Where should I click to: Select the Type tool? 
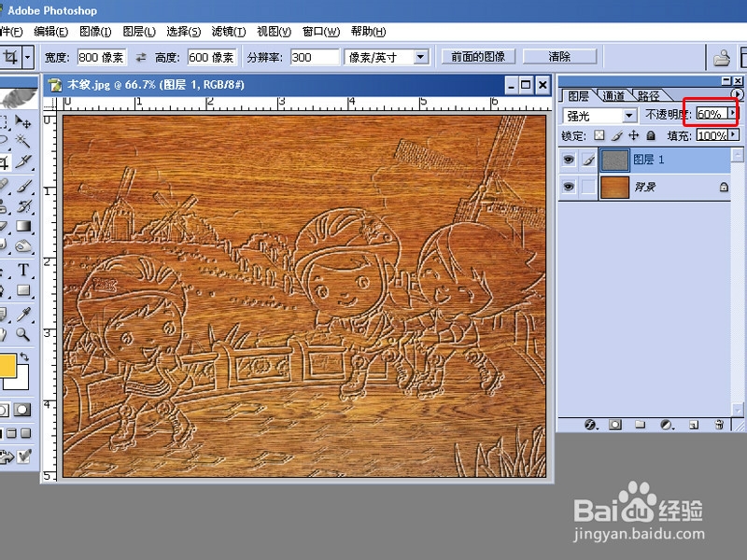coord(23,270)
